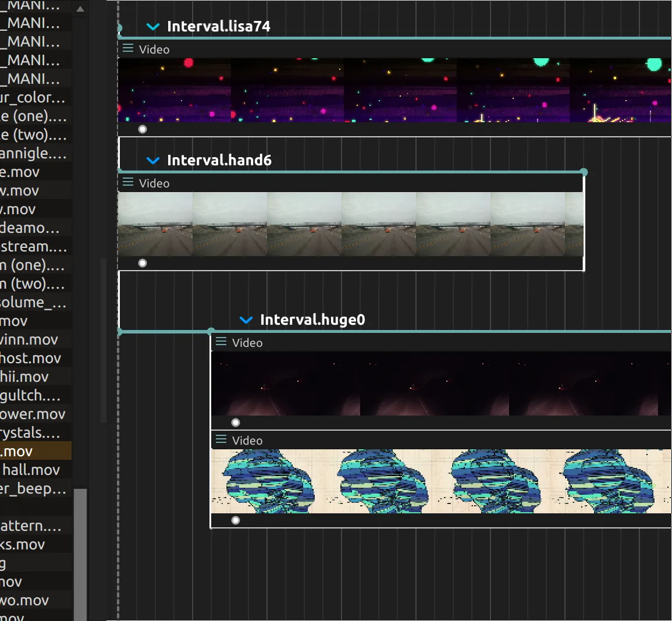Image resolution: width=672 pixels, height=621 pixels.
Task: Click port circle under dark huge0 video
Action: 236,423
